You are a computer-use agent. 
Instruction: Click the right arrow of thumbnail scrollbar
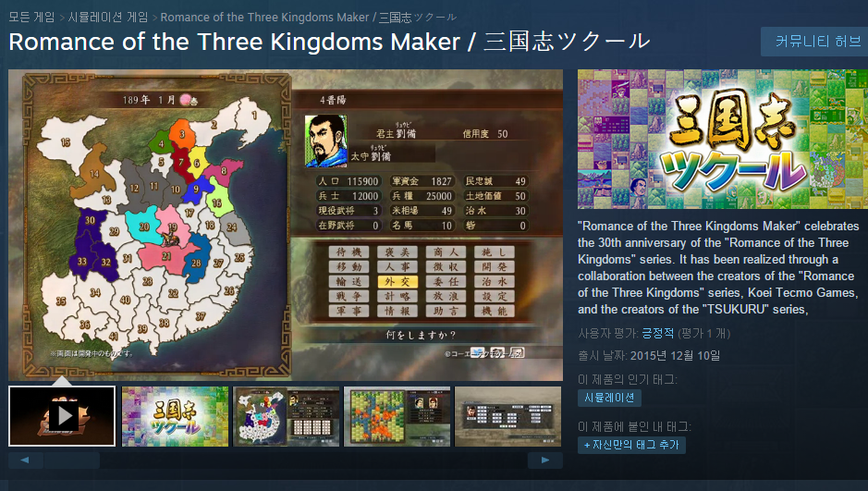click(545, 460)
